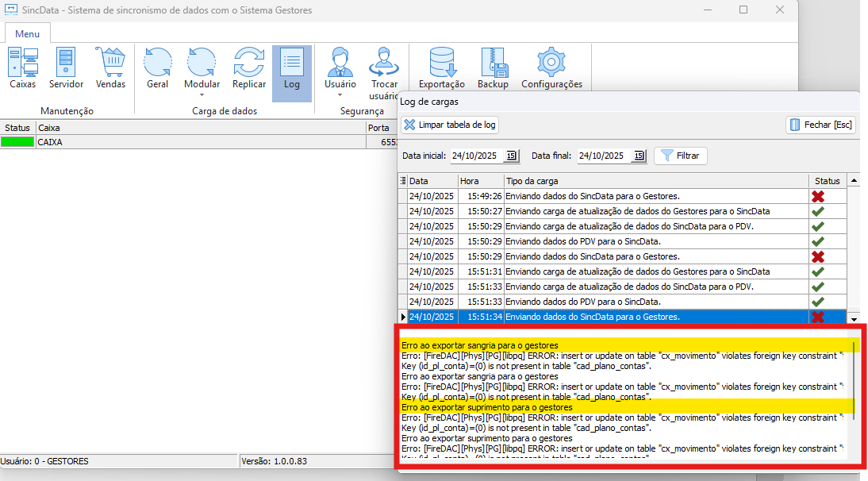This screenshot has width=868, height=481.
Task: Apply the Filtrar date filter
Action: tap(680, 156)
